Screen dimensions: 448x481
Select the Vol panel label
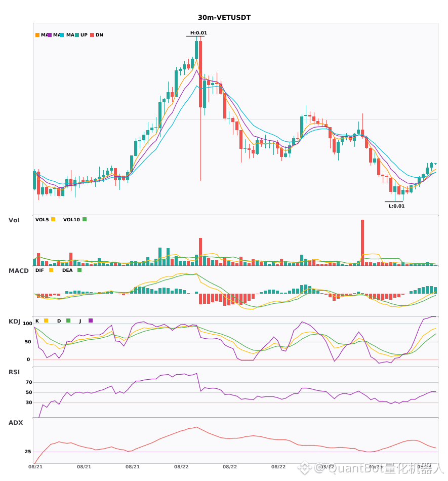click(x=14, y=220)
